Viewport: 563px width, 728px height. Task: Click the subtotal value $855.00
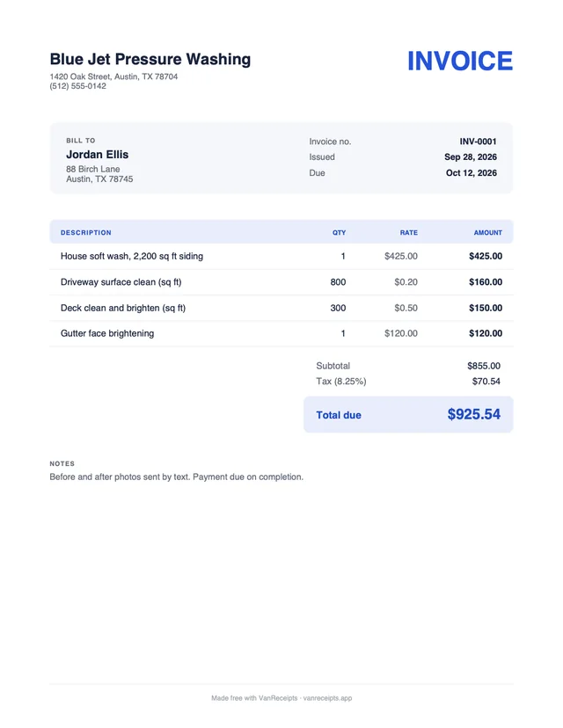tap(484, 366)
